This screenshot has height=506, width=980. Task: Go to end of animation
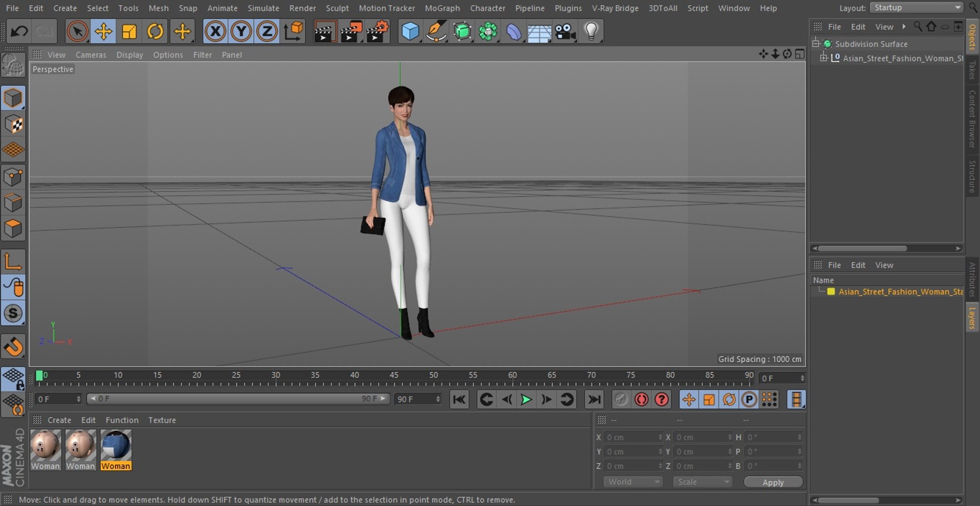(x=594, y=399)
